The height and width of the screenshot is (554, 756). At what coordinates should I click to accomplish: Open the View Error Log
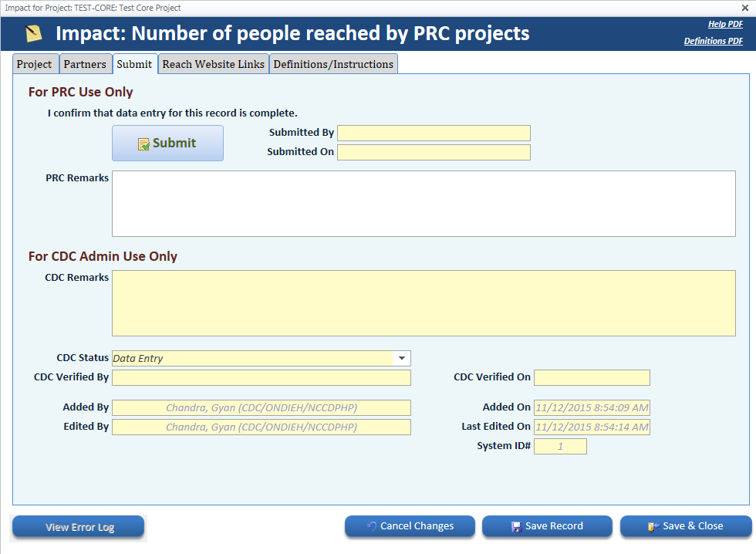click(x=79, y=527)
